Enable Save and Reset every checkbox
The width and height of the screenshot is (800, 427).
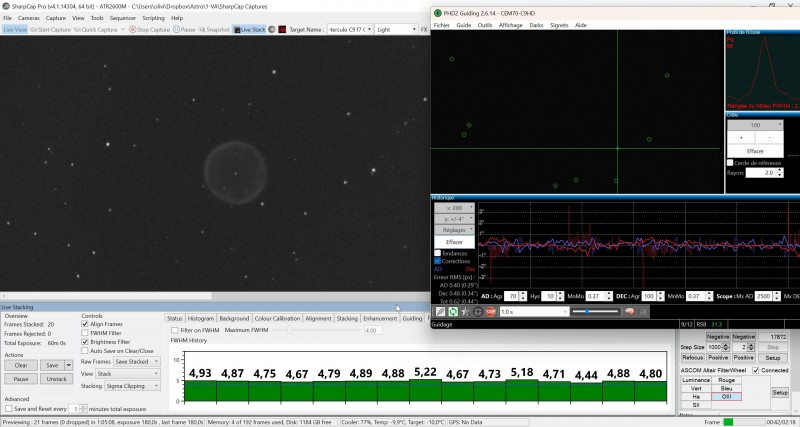(9, 409)
